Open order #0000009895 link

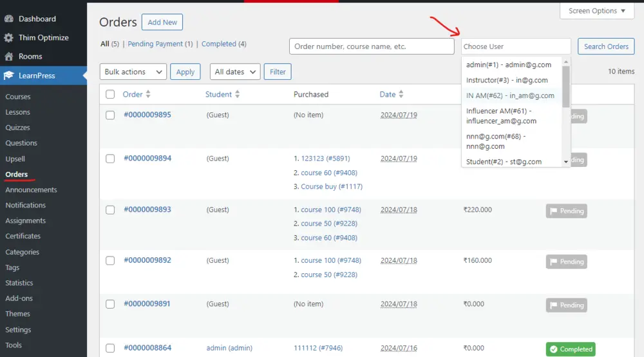click(x=147, y=115)
